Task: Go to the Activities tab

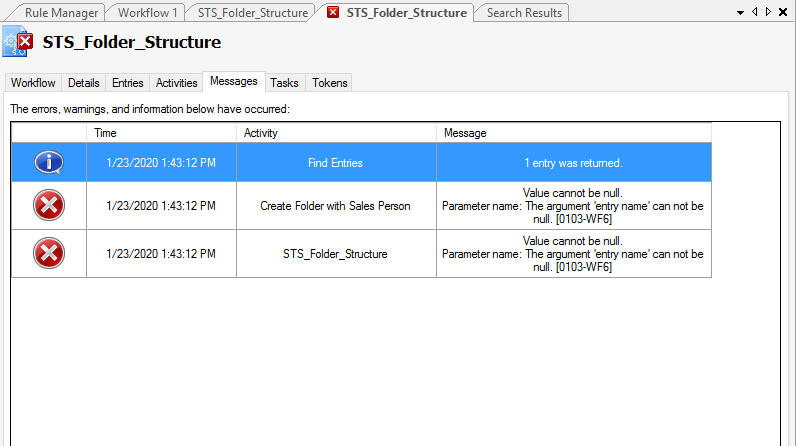Action: tap(177, 83)
